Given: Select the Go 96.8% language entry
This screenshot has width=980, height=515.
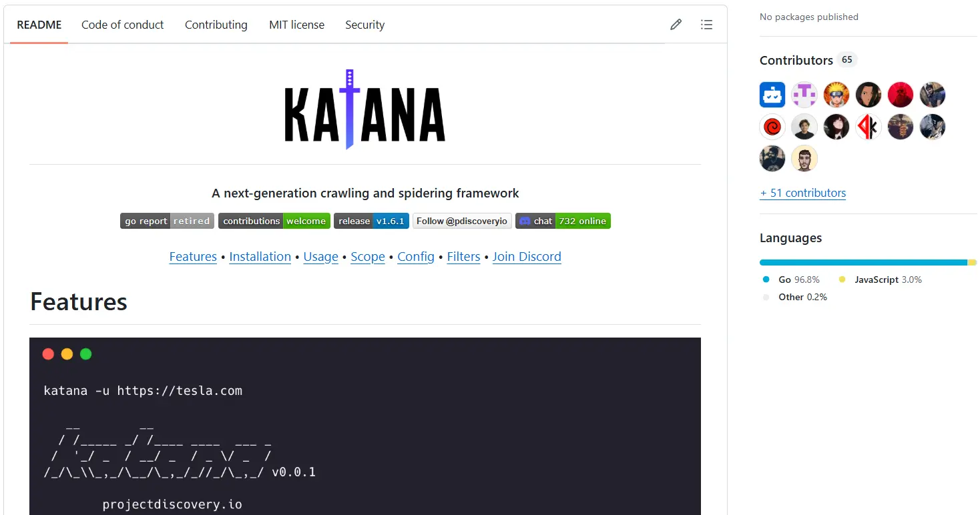Looking at the screenshot, I should click(x=791, y=280).
